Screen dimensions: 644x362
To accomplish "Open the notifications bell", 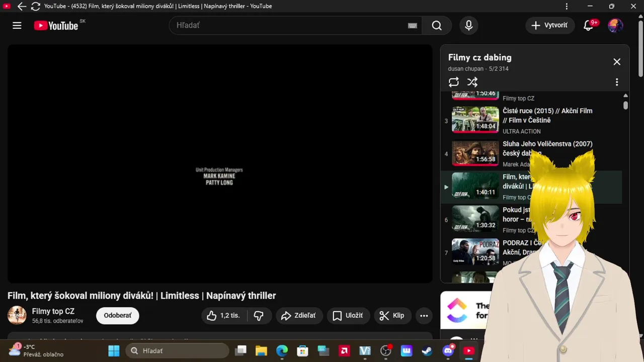I will click(x=588, y=26).
